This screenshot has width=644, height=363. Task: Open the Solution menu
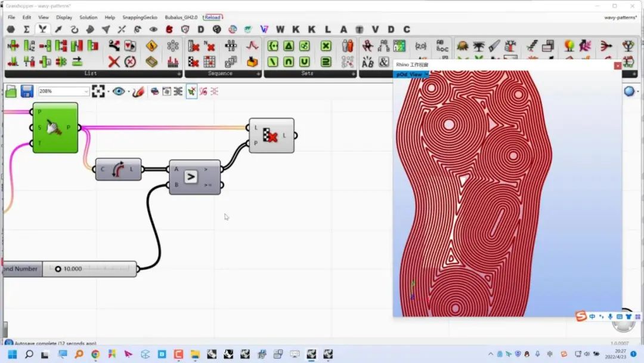(88, 17)
